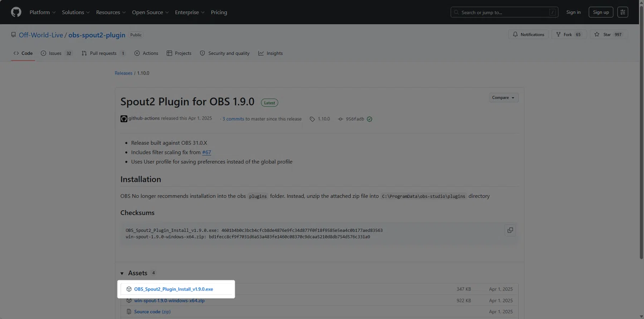The width and height of the screenshot is (644, 319).
Task: Open the Security and quality tab
Action: click(x=225, y=54)
